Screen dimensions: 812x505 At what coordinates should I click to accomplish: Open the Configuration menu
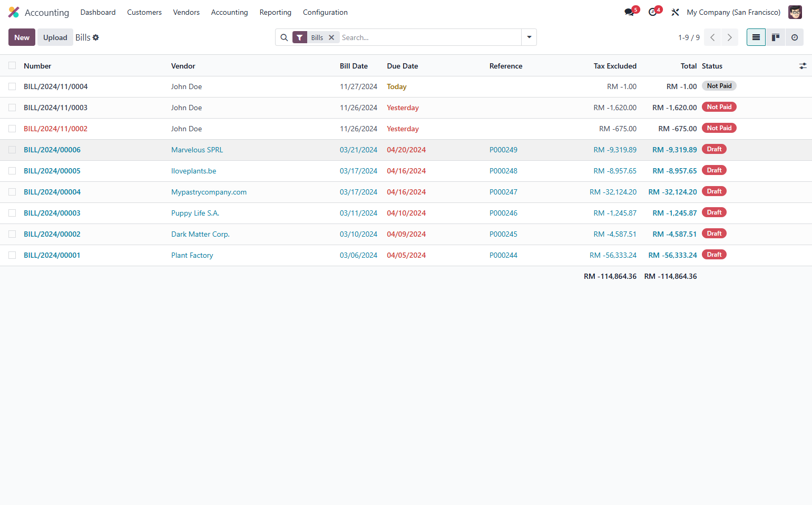[x=325, y=12]
